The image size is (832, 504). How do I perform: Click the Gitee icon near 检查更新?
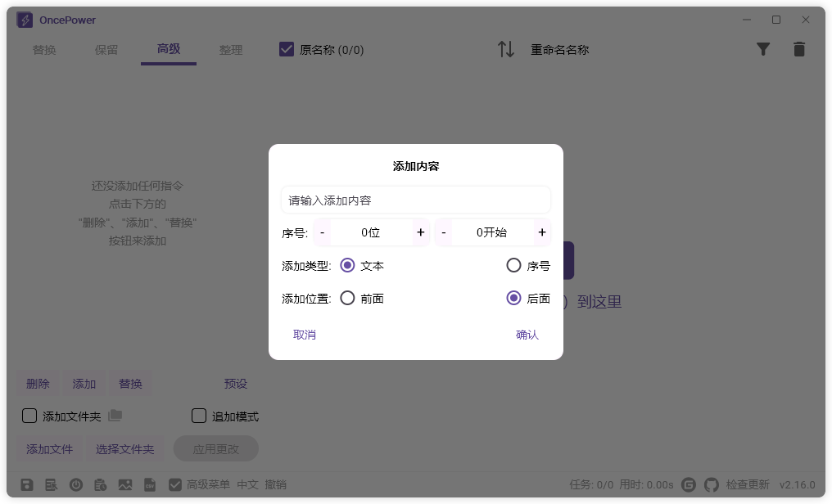coord(690,484)
